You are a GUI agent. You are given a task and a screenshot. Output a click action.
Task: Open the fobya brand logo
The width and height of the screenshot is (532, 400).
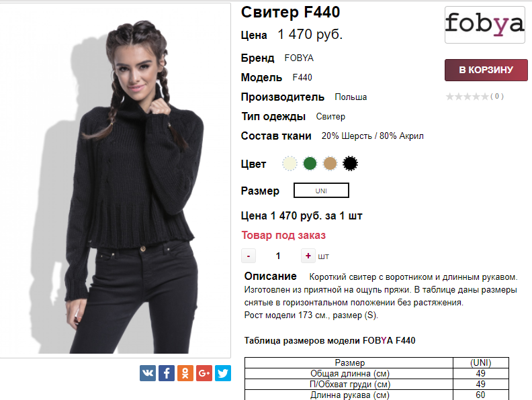tap(485, 25)
